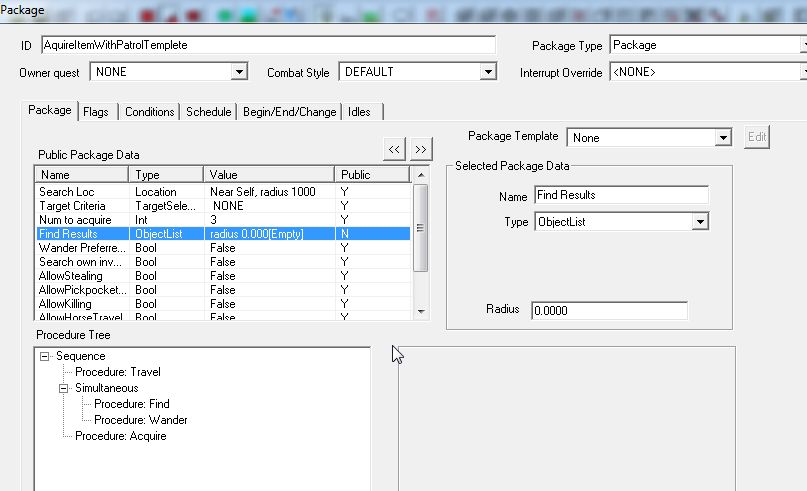
Task: Switch to the Schedule tab
Action: point(208,112)
